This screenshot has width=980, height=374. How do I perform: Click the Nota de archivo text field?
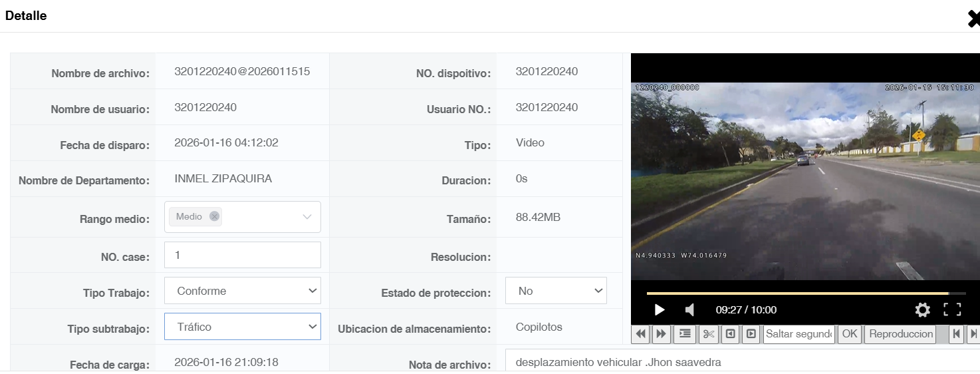point(742,361)
